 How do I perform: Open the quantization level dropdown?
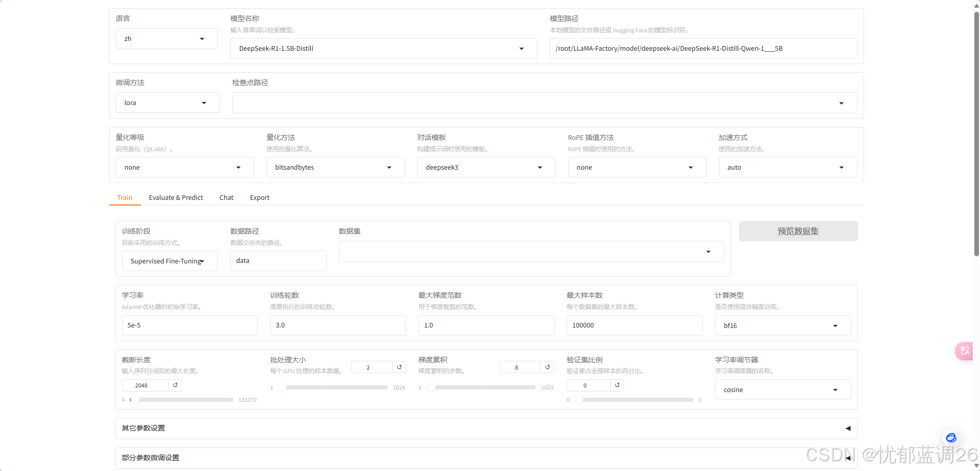tap(185, 167)
